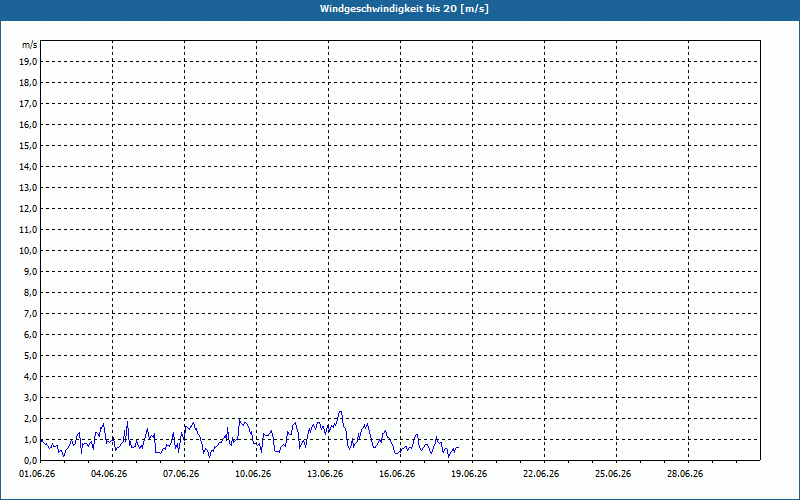Click the x-axis date '07.06.26'

pos(181,474)
